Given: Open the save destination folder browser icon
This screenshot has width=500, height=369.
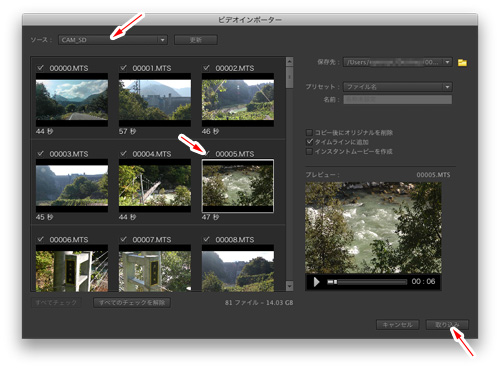Looking at the screenshot, I should pyautogui.click(x=462, y=62).
